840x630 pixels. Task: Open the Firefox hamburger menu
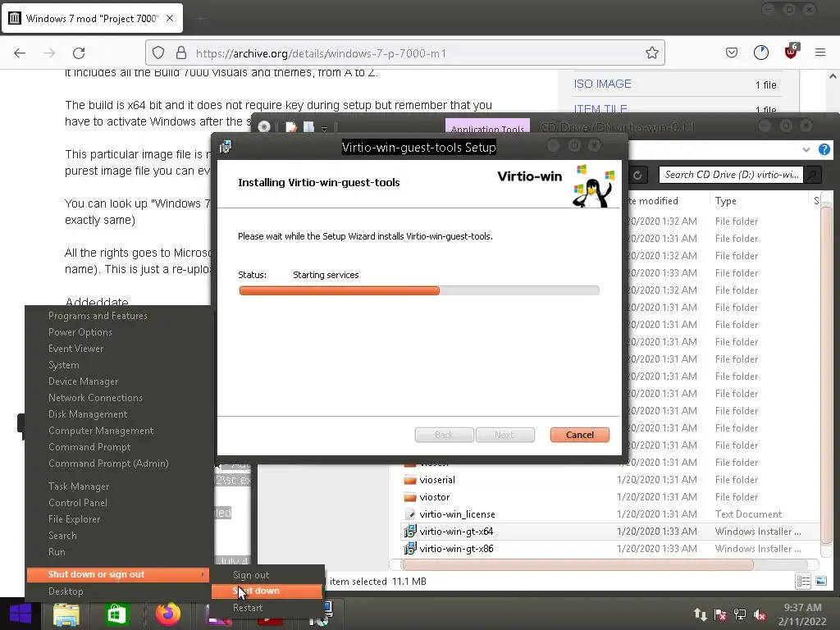(x=820, y=52)
